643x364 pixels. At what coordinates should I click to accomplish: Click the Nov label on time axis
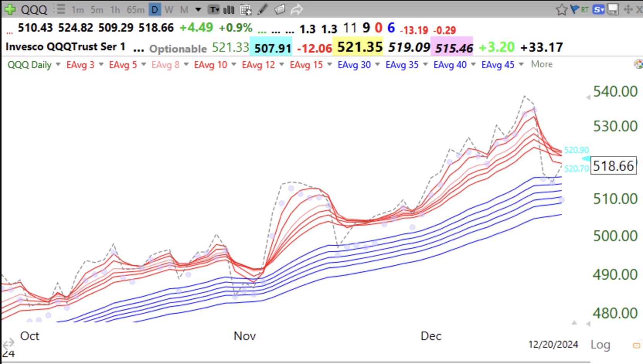(245, 336)
